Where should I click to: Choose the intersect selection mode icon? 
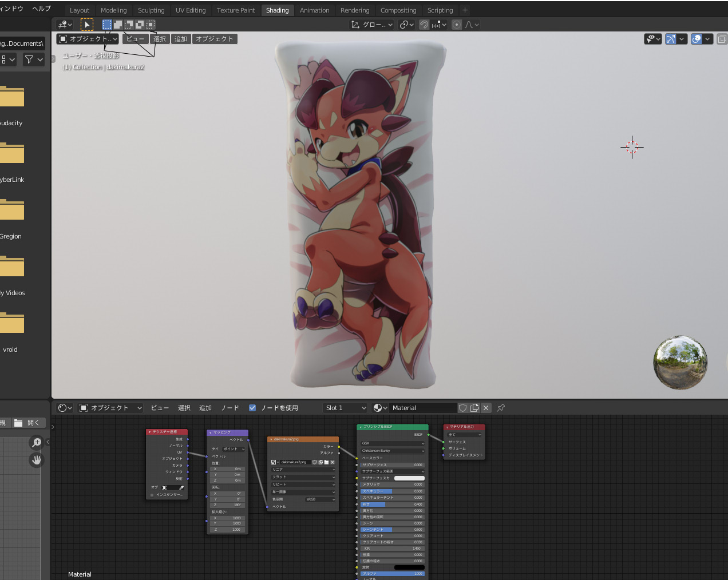pyautogui.click(x=151, y=25)
